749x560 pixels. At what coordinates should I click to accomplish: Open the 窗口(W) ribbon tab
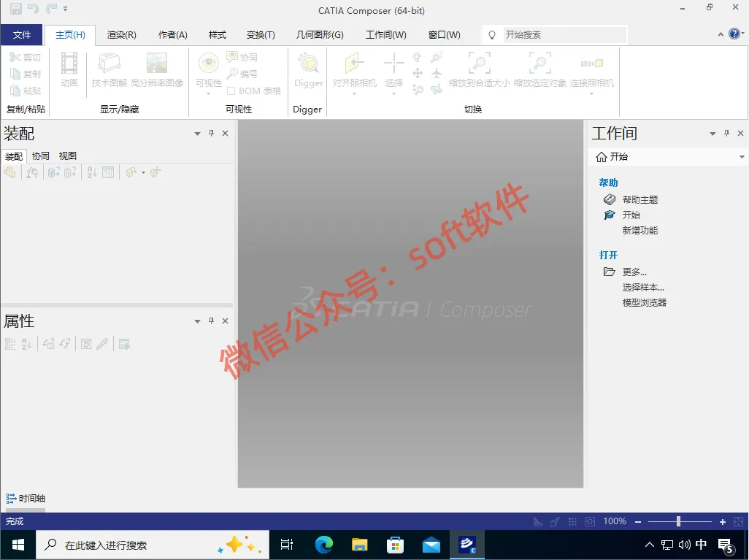tap(445, 35)
